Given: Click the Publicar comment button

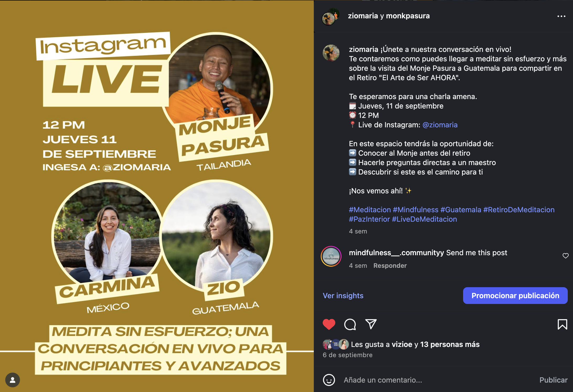Looking at the screenshot, I should (553, 380).
